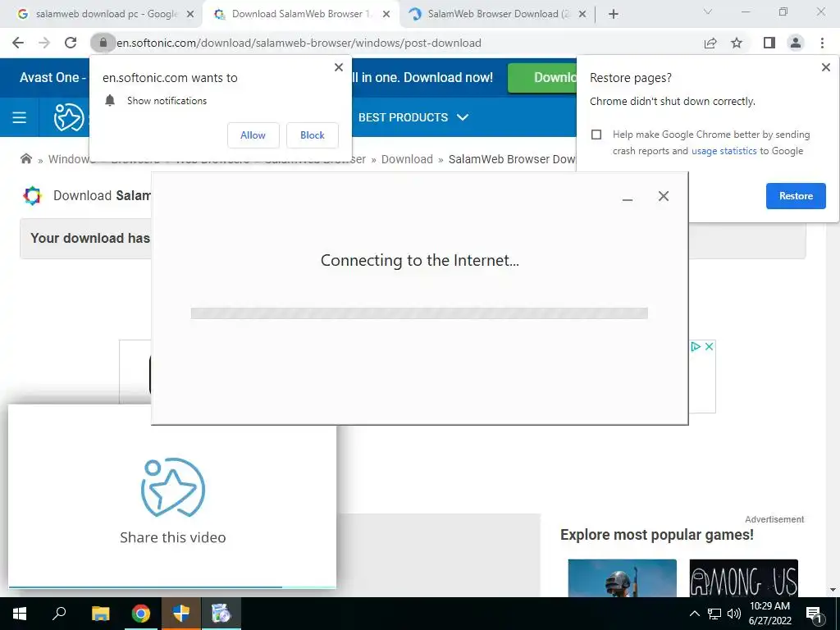Open network status tray icon

point(714,614)
